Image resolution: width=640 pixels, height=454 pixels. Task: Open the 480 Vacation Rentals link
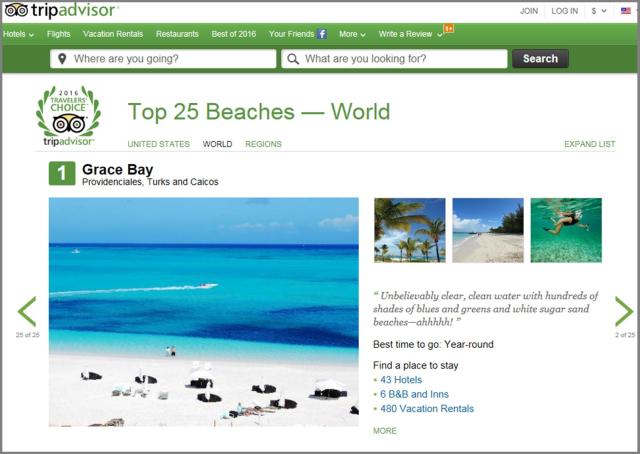[x=427, y=409]
